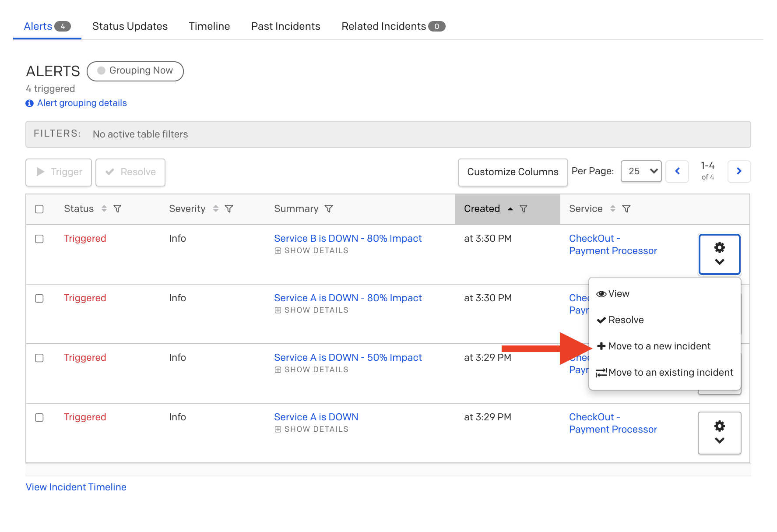777x532 pixels.
Task: Open Service A is DOWN - 50% Impact alert
Action: point(348,357)
